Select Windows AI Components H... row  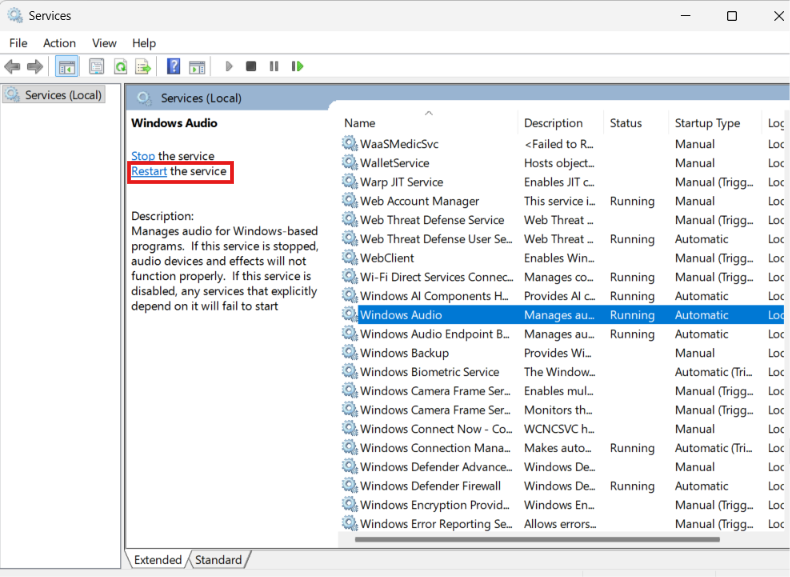click(x=562, y=296)
